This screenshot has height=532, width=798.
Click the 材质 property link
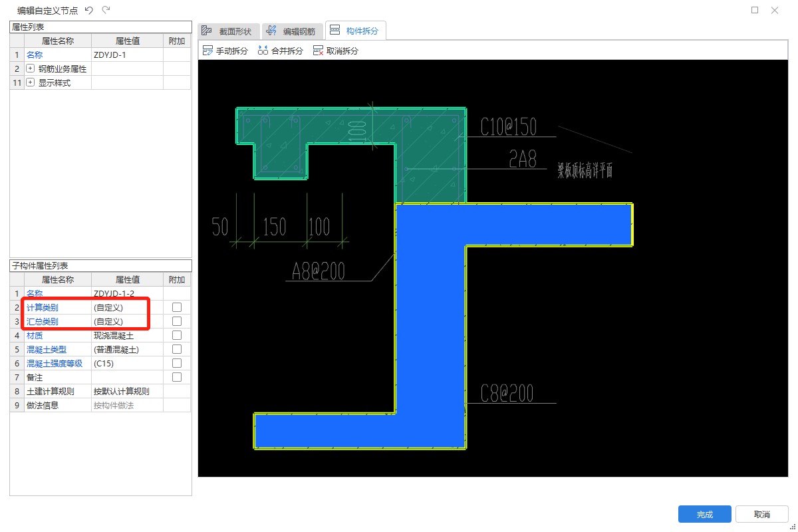[x=34, y=335]
